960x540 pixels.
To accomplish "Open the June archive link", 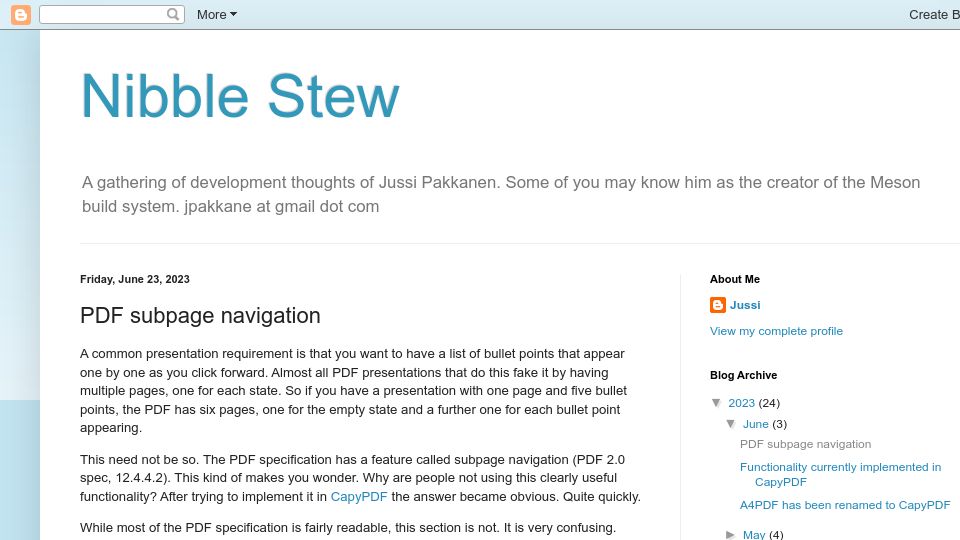I will point(756,424).
